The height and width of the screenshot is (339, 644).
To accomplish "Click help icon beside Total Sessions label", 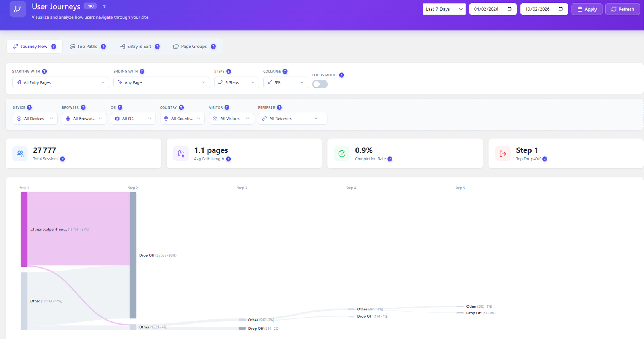I will point(62,159).
